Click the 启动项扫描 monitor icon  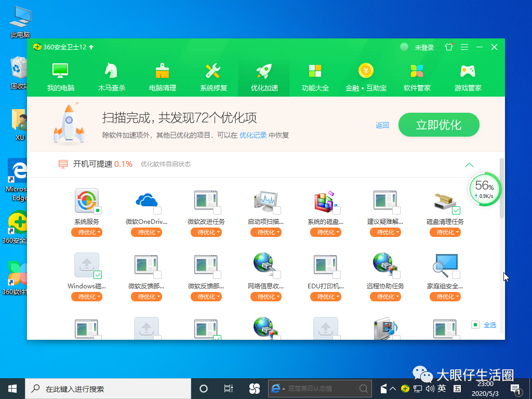pos(266,201)
